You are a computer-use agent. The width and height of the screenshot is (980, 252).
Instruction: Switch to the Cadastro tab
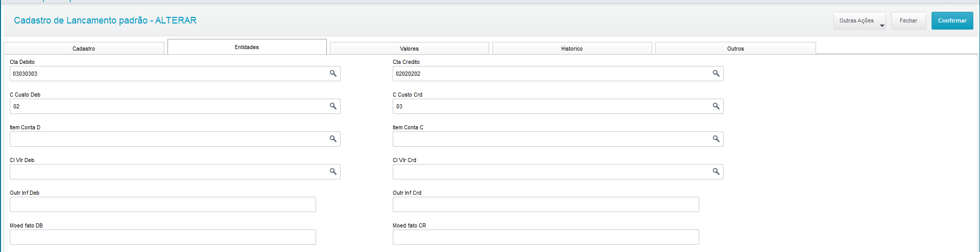(x=84, y=49)
